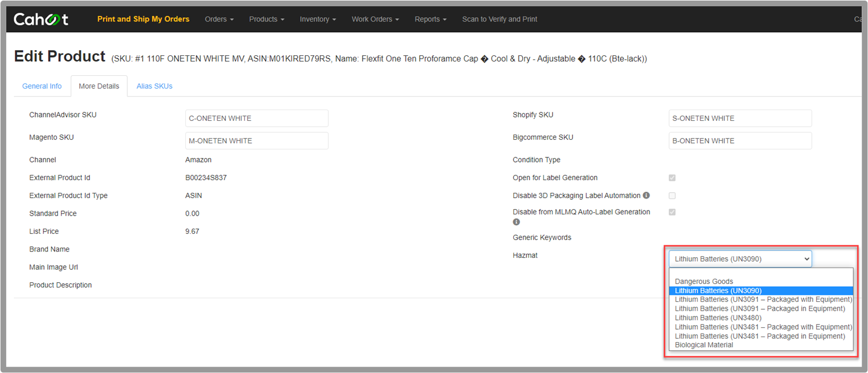This screenshot has height=373, width=868.
Task: Open the Work Orders dropdown menu
Action: (x=375, y=19)
